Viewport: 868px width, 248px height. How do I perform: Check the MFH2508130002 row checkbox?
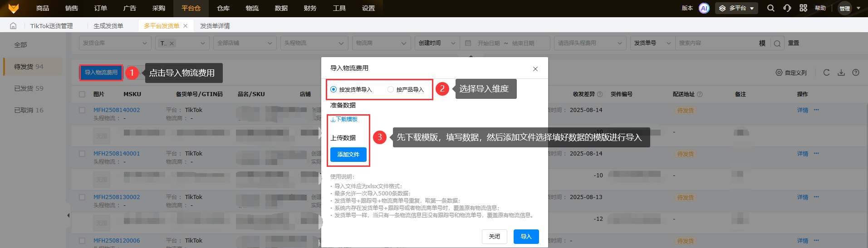[x=82, y=197]
